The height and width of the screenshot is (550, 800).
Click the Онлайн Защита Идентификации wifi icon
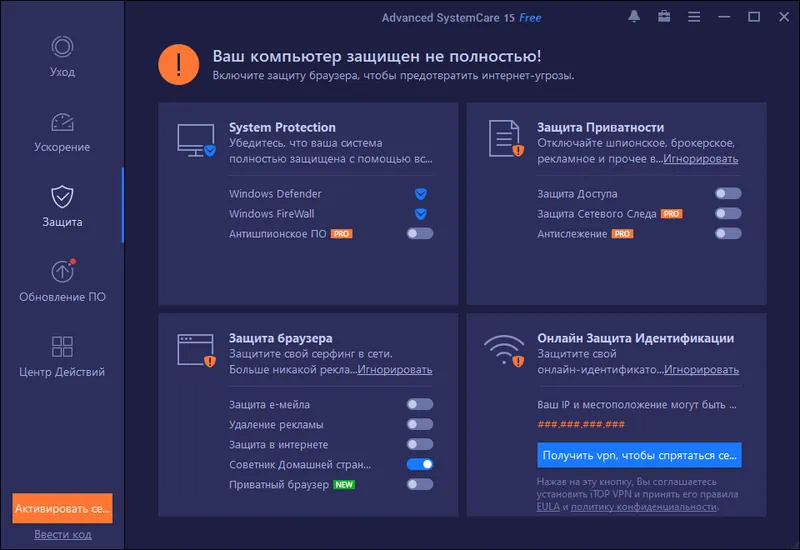(x=505, y=351)
